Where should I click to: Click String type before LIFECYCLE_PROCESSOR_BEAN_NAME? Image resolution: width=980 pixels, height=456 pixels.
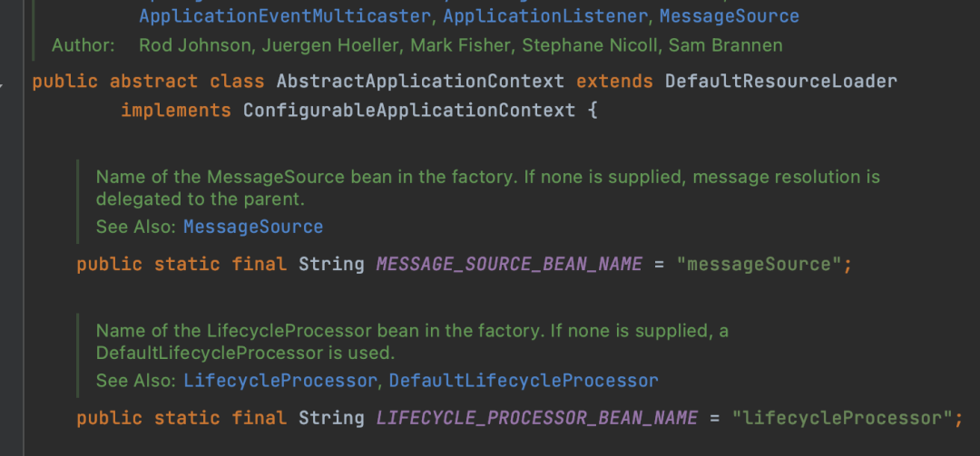(x=331, y=418)
